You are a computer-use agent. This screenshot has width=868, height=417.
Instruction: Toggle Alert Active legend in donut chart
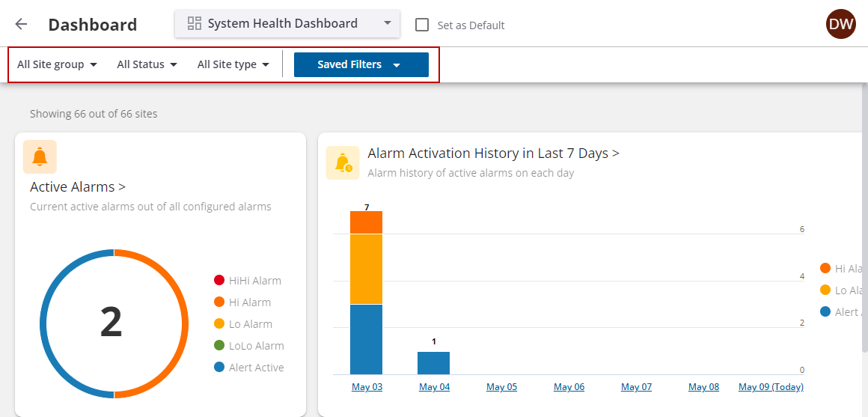248,368
